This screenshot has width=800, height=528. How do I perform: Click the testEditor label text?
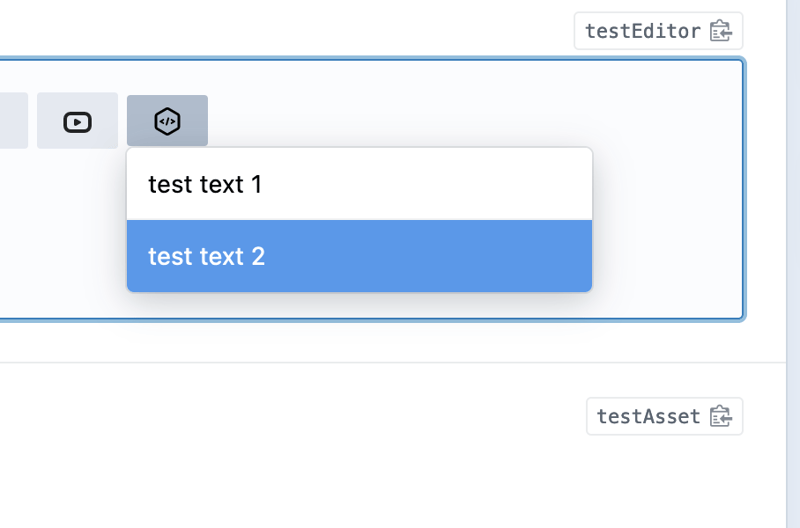642,31
